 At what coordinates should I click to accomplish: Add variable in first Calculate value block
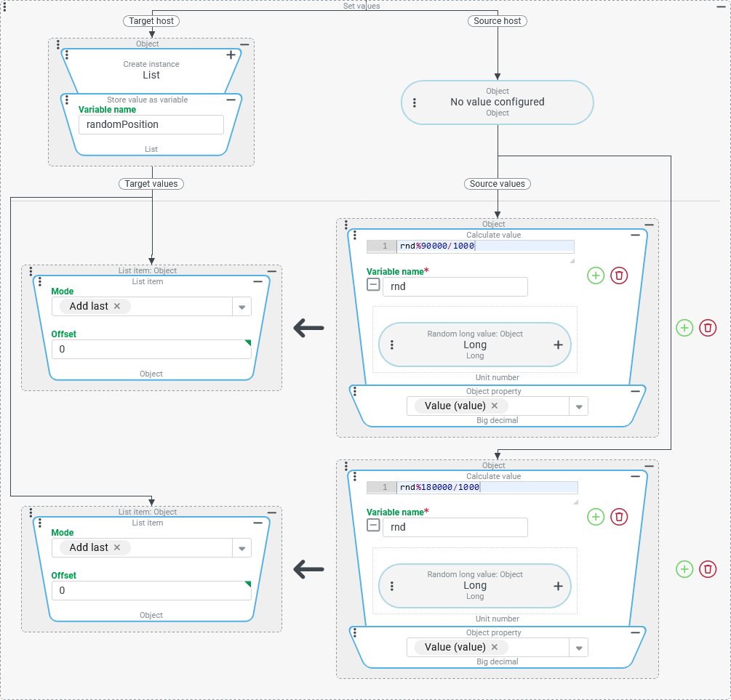(596, 275)
